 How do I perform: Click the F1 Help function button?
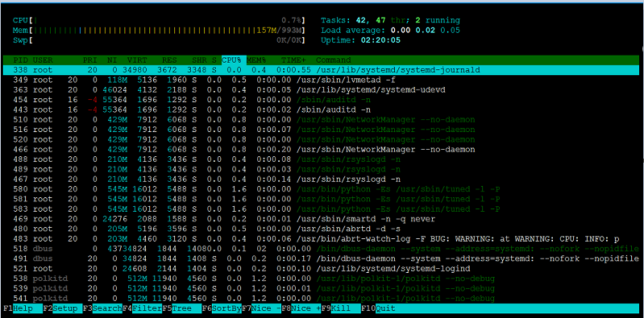23,308
